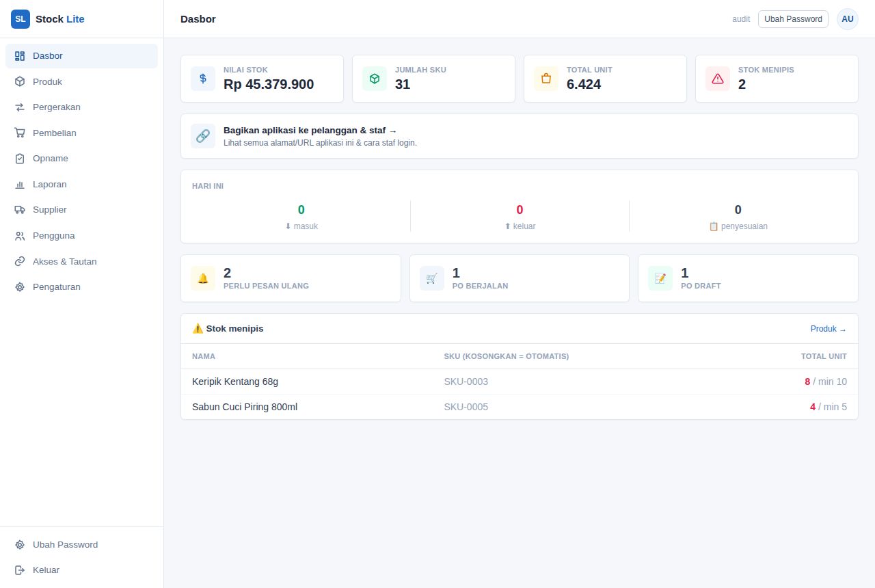Click the cube icon on Jumlah SKU card

pos(375,79)
